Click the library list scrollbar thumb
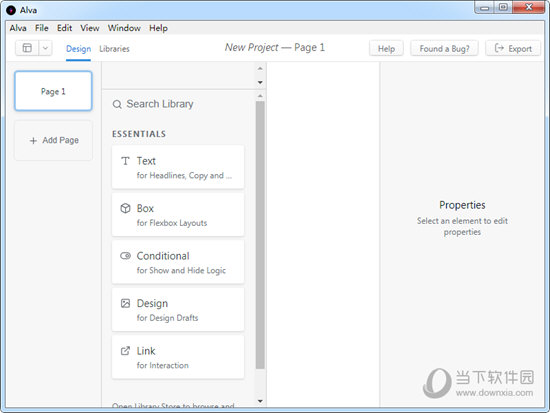The height and width of the screenshot is (413, 550). coord(260,235)
